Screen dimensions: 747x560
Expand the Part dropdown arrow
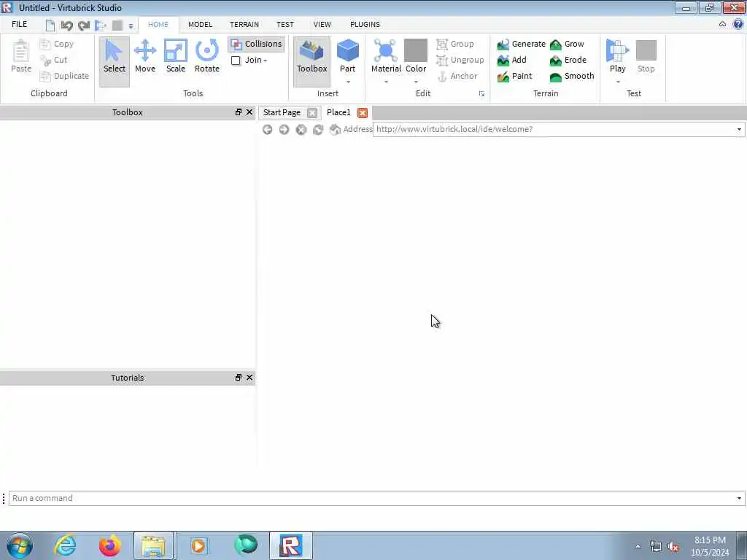(348, 82)
